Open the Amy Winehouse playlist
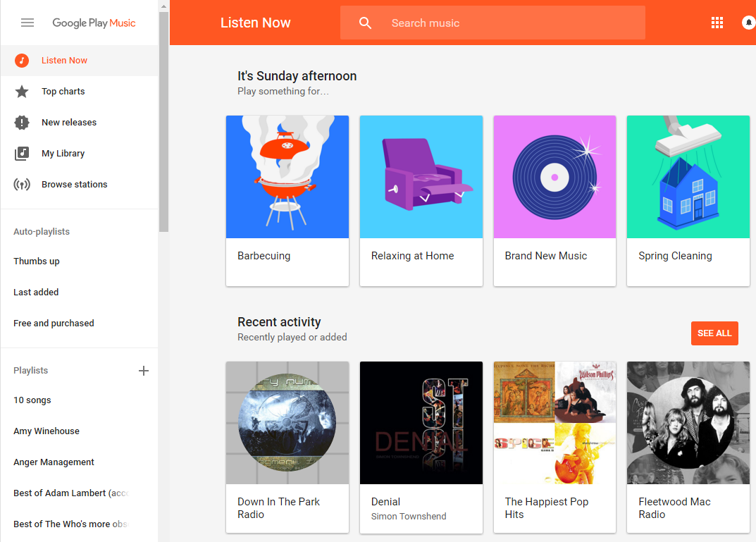Screen dimensions: 756x542 click(47, 431)
